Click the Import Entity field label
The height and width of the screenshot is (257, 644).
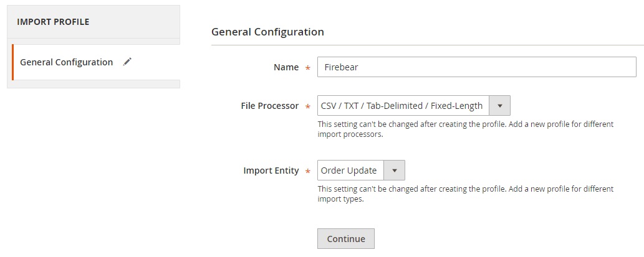click(x=271, y=171)
